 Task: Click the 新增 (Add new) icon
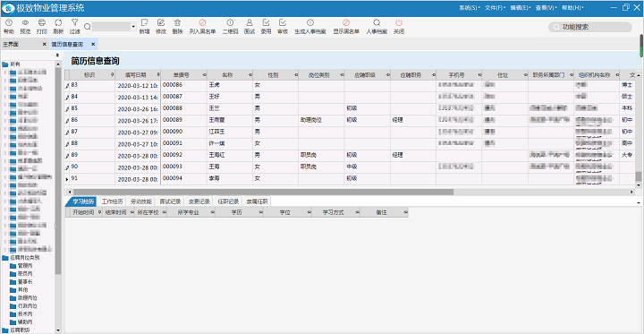tap(144, 23)
